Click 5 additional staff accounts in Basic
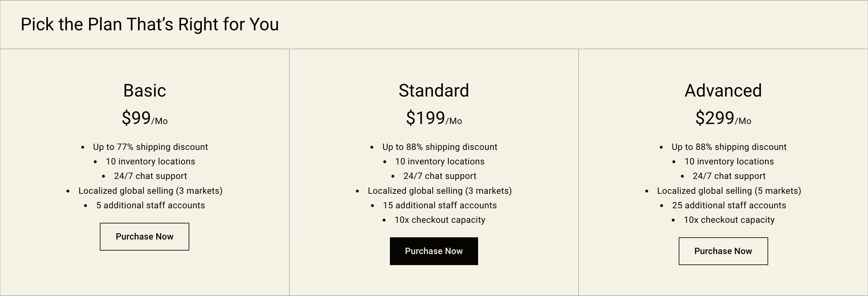868x296 pixels. [150, 205]
